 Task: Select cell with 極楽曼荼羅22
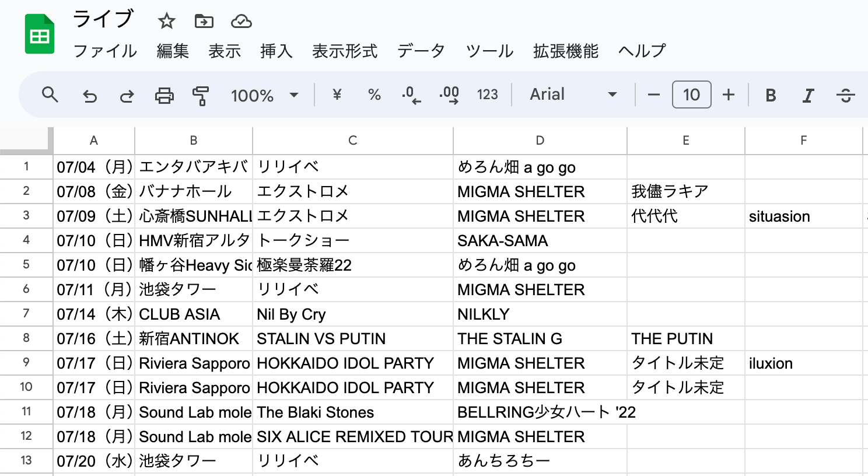pyautogui.click(x=353, y=265)
